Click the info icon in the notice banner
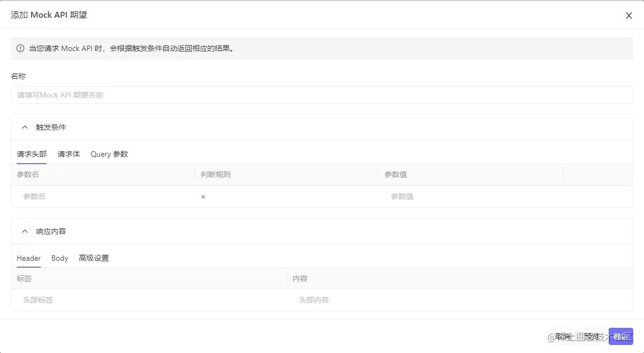Screen dimensions: 644x353 point(20,48)
